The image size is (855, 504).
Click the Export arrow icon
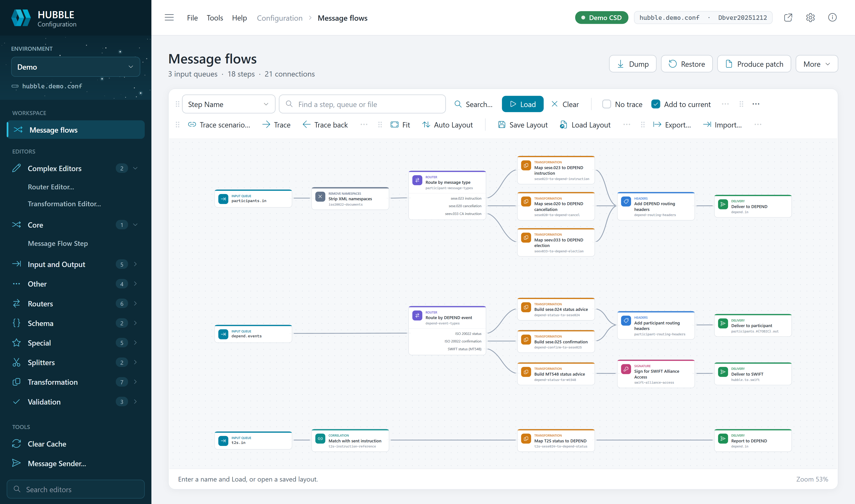657,125
